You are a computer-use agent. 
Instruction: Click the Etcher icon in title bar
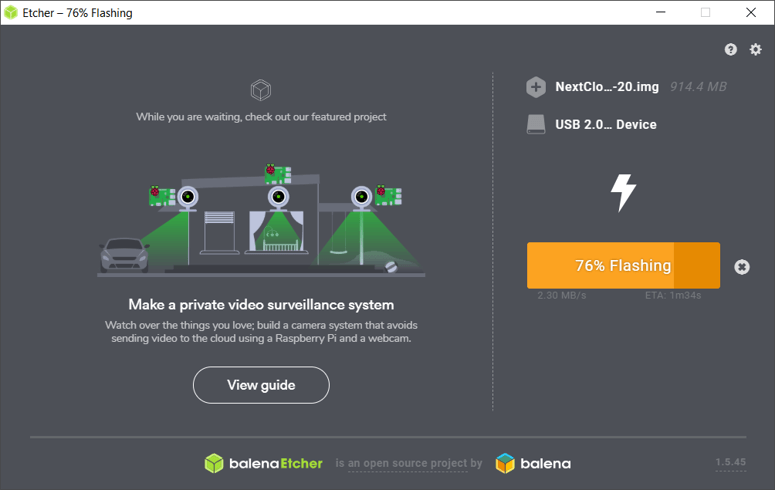click(11, 13)
